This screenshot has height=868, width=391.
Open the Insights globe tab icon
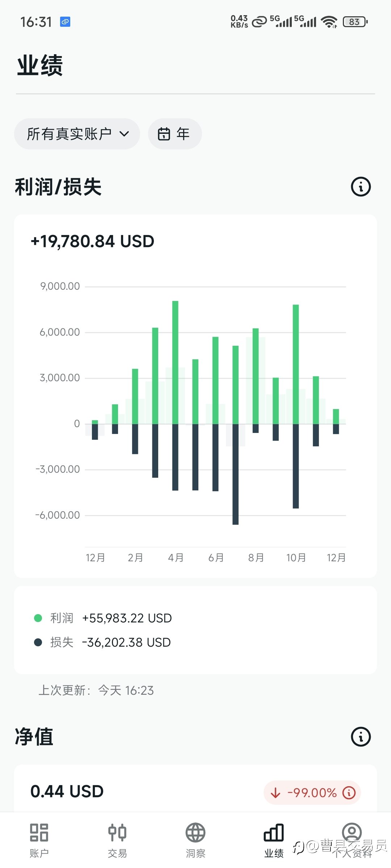pyautogui.click(x=195, y=833)
